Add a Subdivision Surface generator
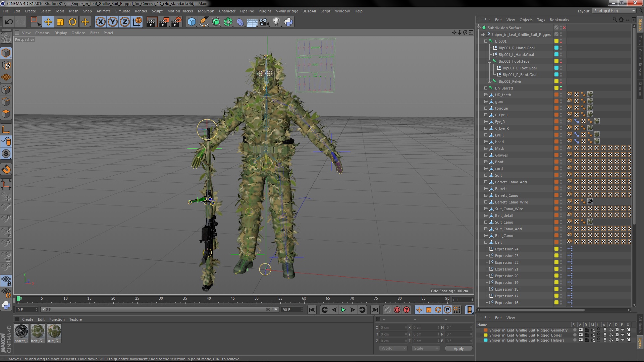Screen dimensions: 644x362 (216, 22)
